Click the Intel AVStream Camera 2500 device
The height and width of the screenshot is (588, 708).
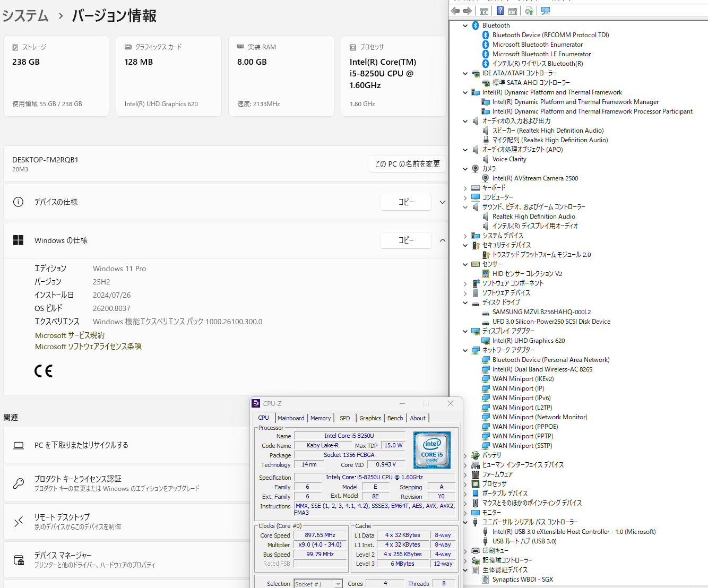point(535,178)
